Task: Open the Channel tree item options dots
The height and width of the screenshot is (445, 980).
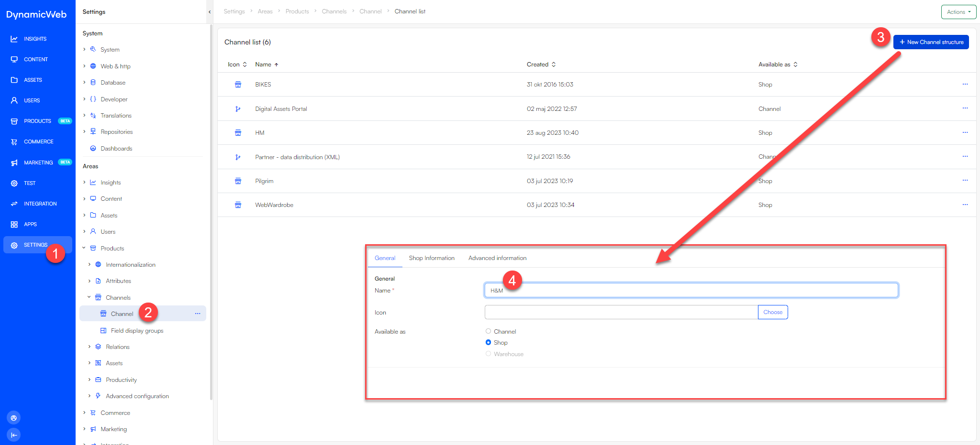Action: (x=198, y=314)
